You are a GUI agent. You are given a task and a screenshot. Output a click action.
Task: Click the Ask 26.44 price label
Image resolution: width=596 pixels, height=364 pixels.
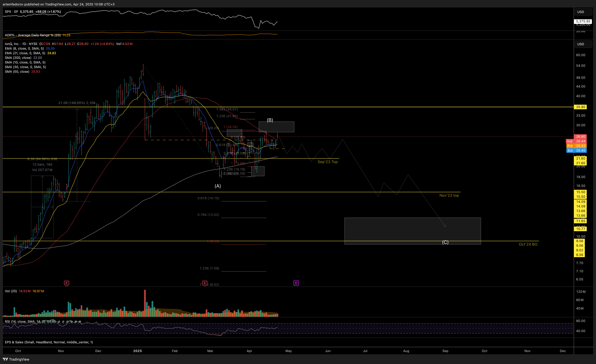(x=576, y=141)
